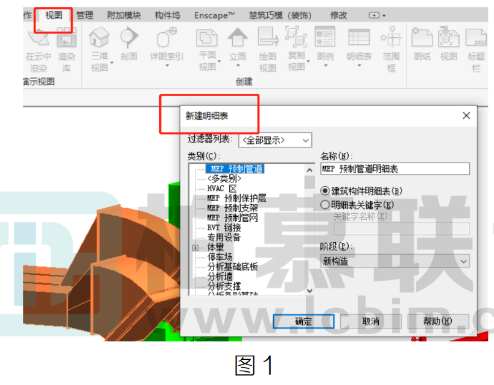Image resolution: width=494 pixels, height=385 pixels.
Task: Click the Legends (图例) icon
Action: point(325,36)
